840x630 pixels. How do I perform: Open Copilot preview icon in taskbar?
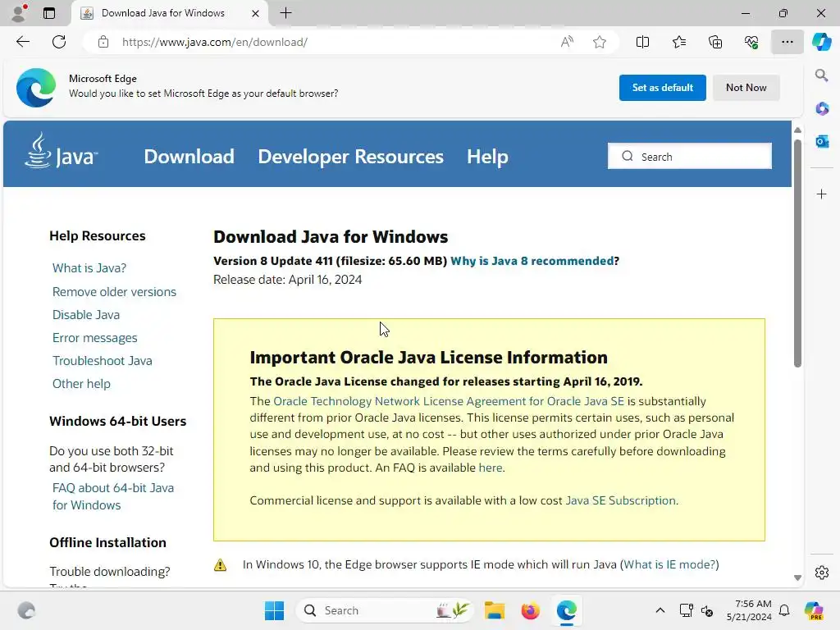tap(813, 610)
